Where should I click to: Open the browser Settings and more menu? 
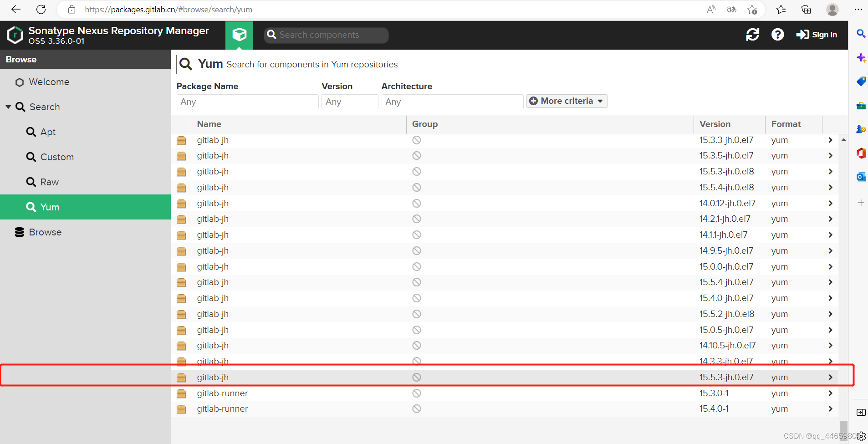point(858,9)
